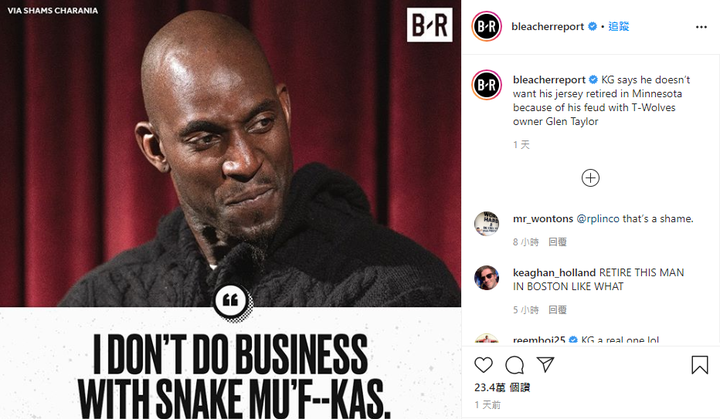The width and height of the screenshot is (720, 419).
Task: View the 23.4萬 likes count
Action: coord(502,387)
